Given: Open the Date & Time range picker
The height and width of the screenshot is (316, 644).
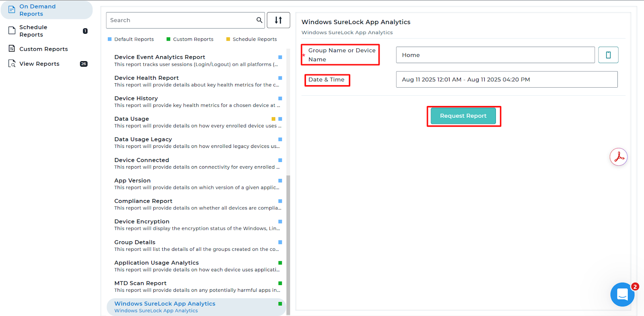Looking at the screenshot, I should (506, 80).
